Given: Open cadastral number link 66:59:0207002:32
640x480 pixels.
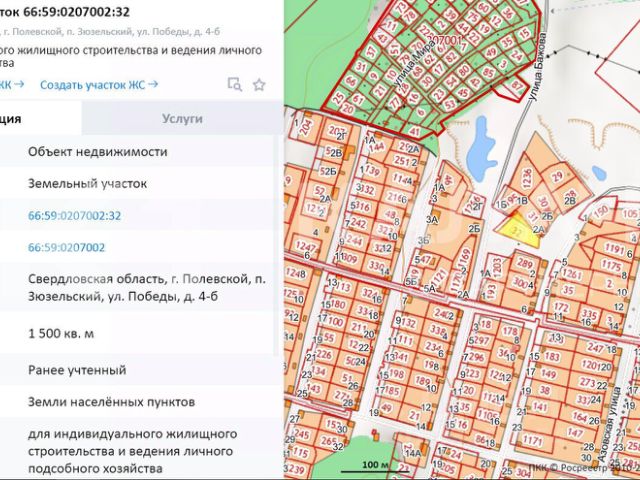Looking at the screenshot, I should (x=74, y=216).
